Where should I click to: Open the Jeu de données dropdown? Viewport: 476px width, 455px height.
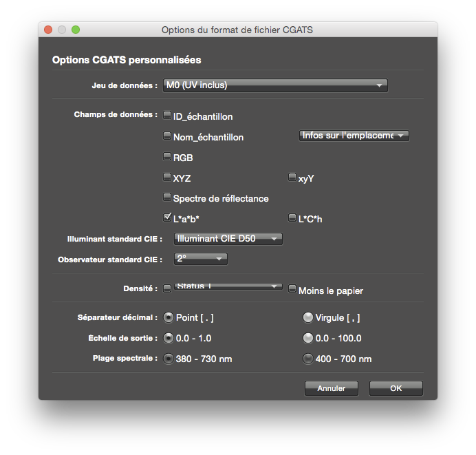pos(275,85)
